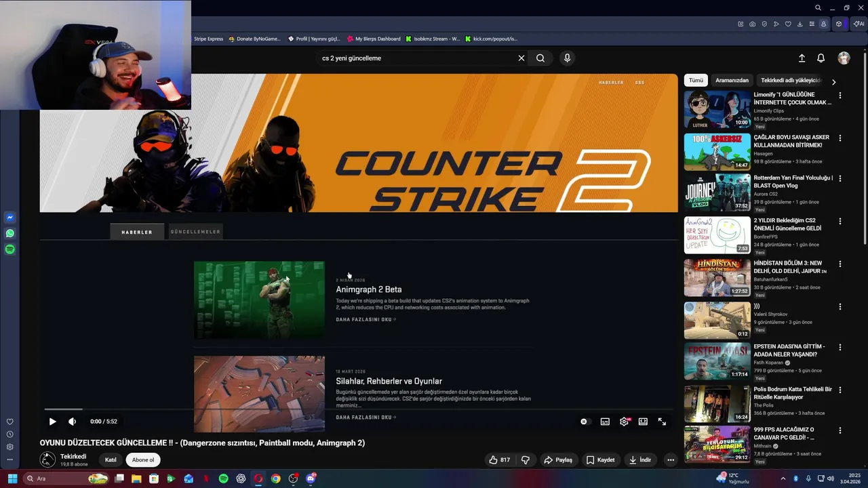This screenshot has width=868, height=488.
Task: Open the taskbar volume control
Action: coord(831,479)
